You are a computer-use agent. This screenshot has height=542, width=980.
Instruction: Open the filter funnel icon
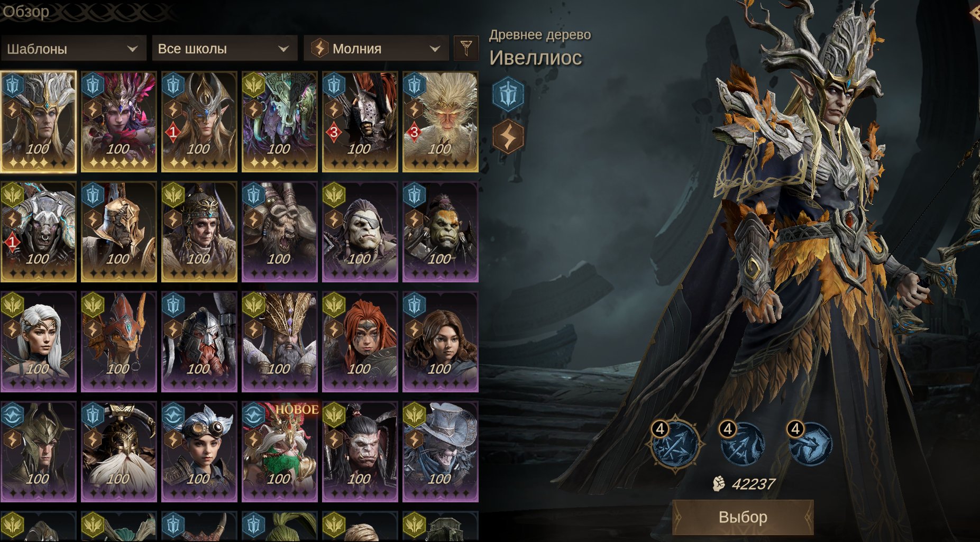click(466, 49)
